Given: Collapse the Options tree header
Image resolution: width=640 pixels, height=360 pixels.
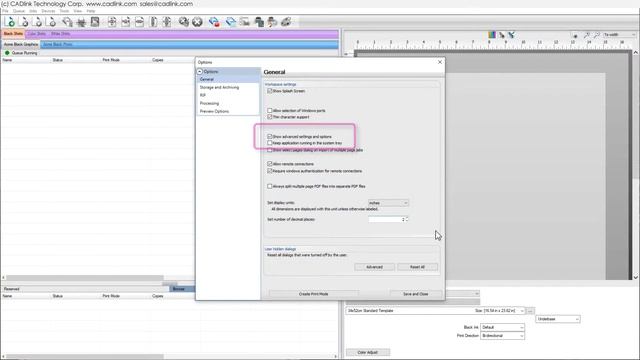Looking at the screenshot, I should tap(200, 71).
